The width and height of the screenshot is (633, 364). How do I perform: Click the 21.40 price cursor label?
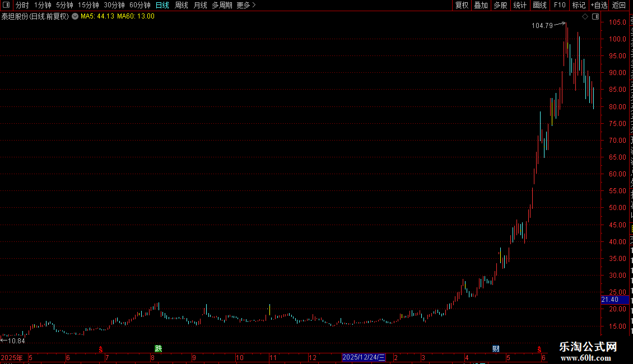coord(615,300)
